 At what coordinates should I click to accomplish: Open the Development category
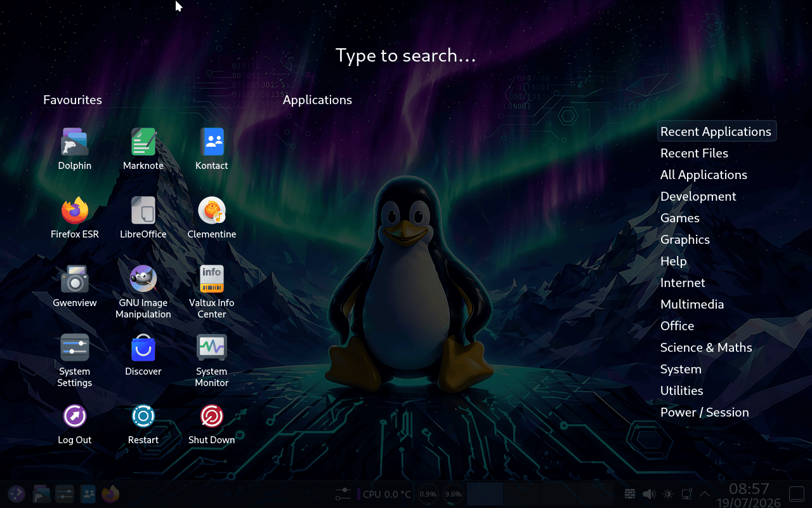point(698,196)
